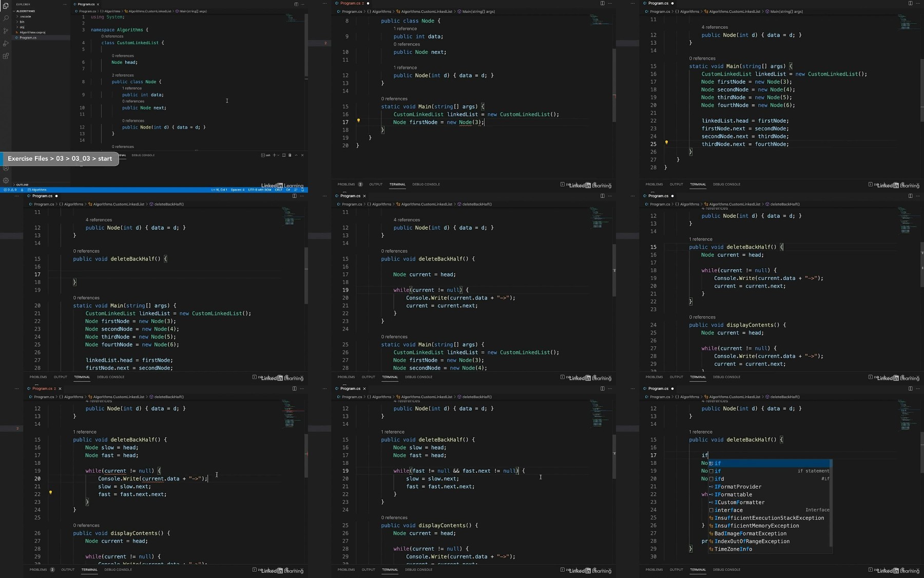Click the 'Node head;' declaration line

pos(125,62)
